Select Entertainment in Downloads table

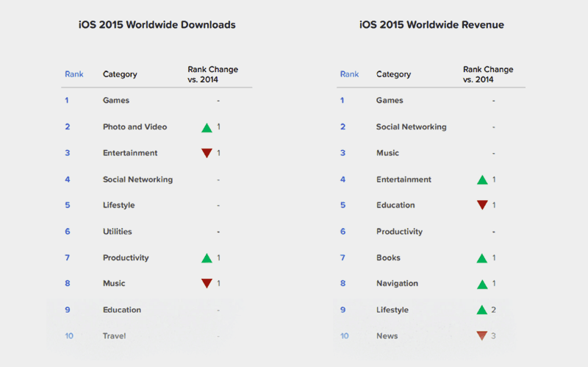tap(130, 153)
